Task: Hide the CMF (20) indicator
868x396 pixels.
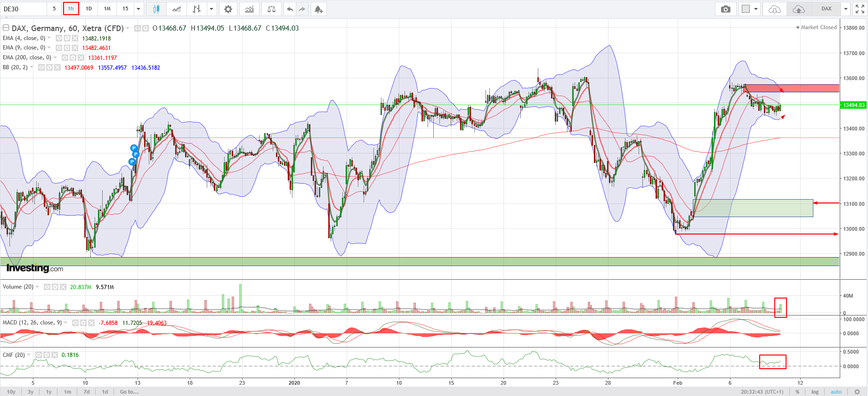Action: [x=39, y=355]
